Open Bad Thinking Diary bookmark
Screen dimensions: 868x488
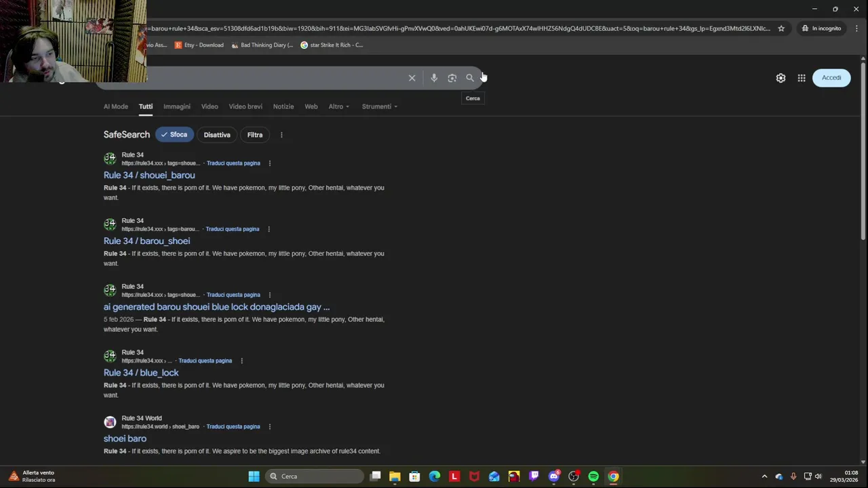click(x=262, y=45)
